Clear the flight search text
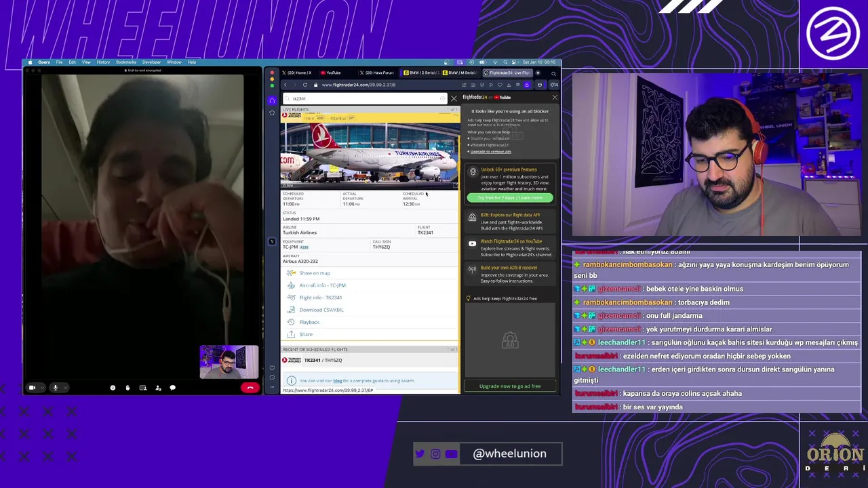 click(443, 98)
